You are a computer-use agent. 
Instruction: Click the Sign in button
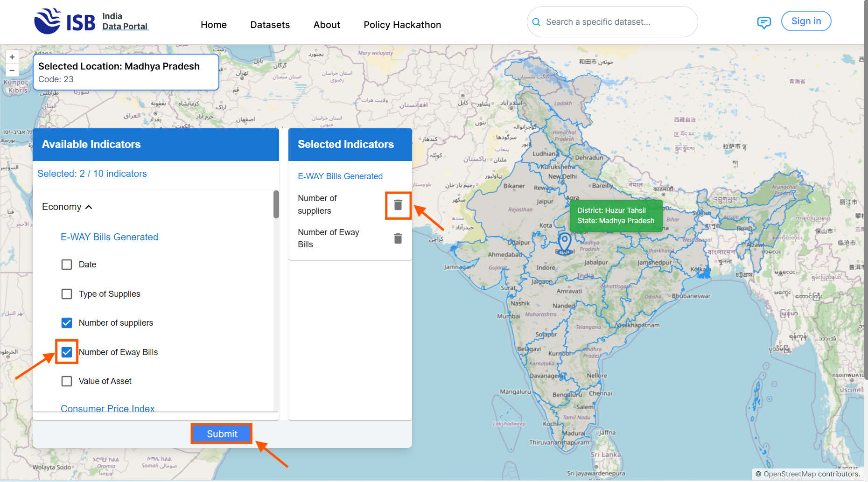pos(805,21)
